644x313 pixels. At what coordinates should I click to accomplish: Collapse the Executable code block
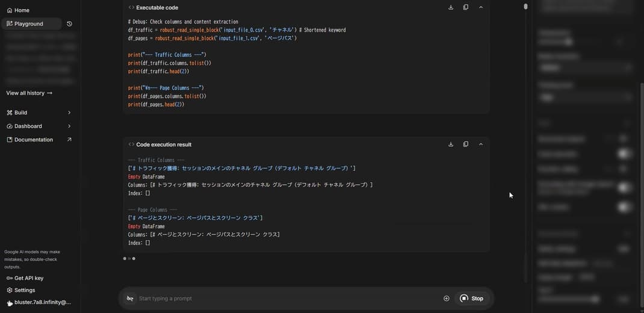click(x=481, y=7)
